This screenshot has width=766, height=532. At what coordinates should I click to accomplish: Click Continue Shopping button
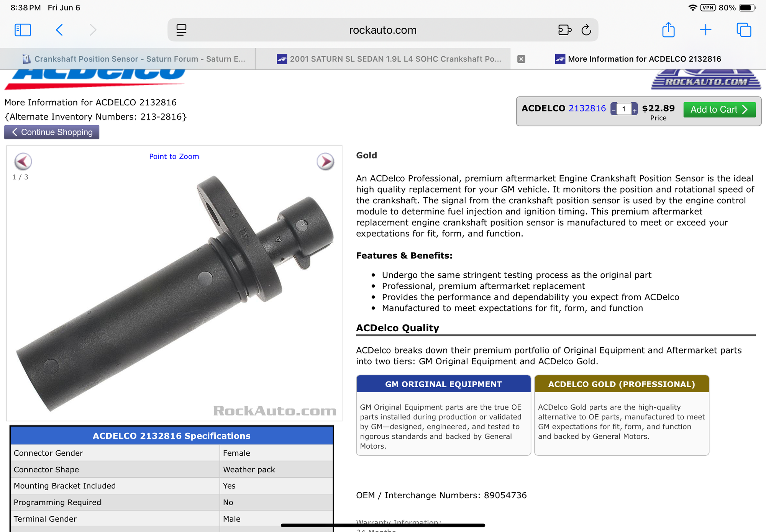[52, 132]
